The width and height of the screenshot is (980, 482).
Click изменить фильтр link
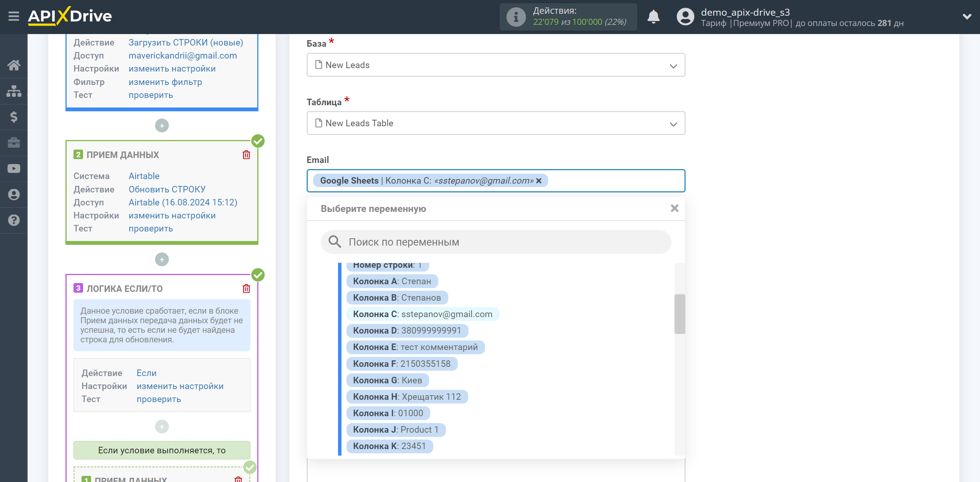165,82
